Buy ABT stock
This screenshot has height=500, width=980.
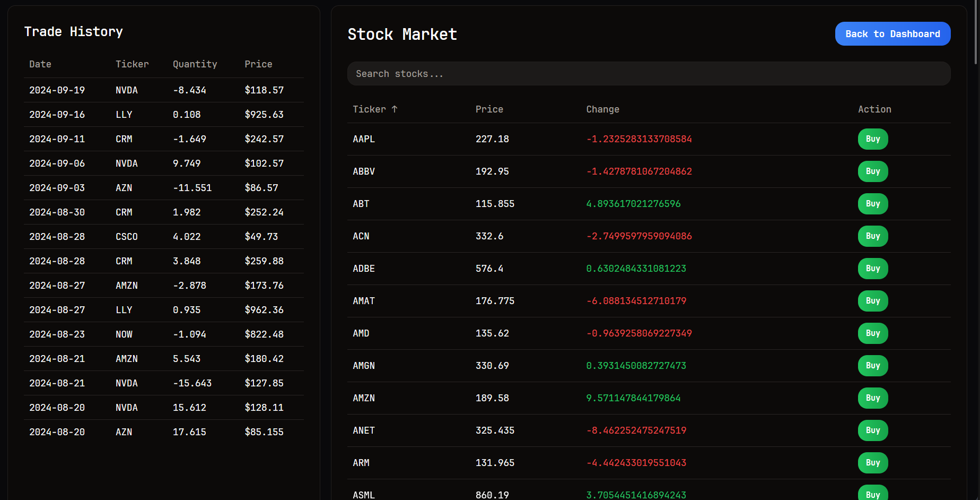pos(873,204)
